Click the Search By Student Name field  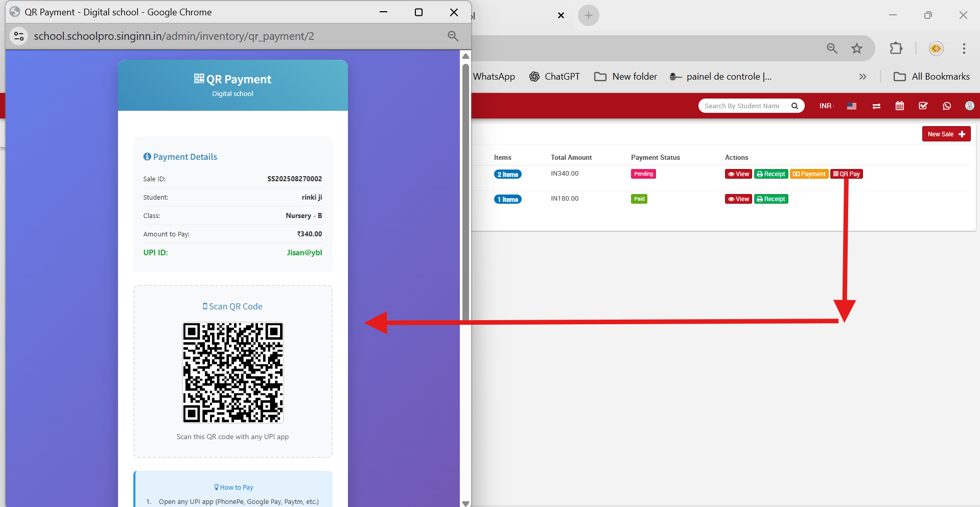pos(743,106)
